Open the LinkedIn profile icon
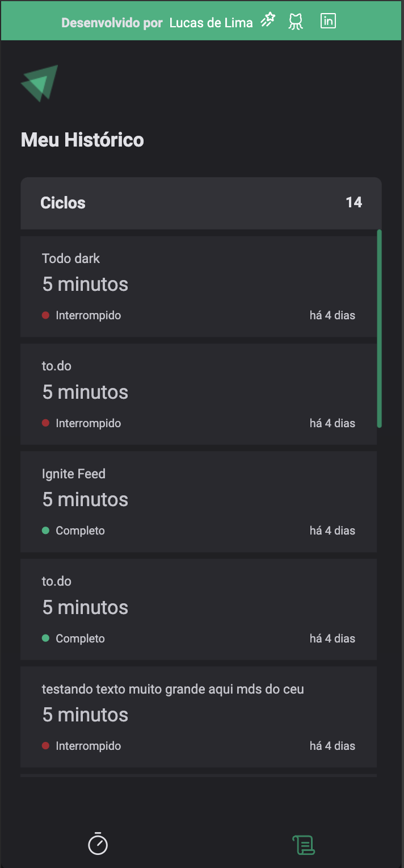This screenshot has height=868, width=404. click(328, 21)
